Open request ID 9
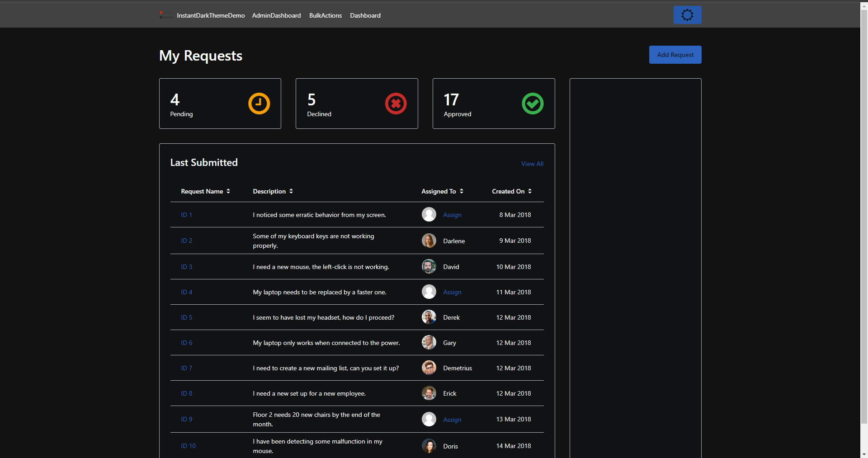This screenshot has width=868, height=458. [x=186, y=419]
